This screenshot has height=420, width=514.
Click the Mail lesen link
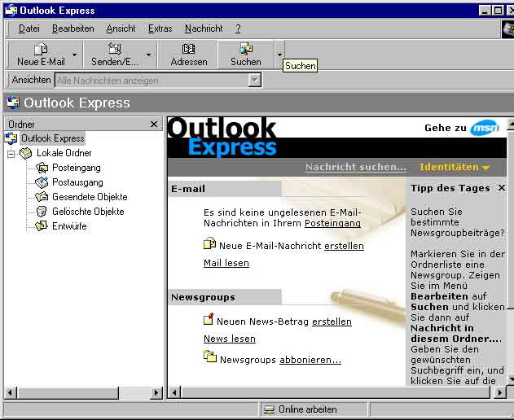(226, 263)
